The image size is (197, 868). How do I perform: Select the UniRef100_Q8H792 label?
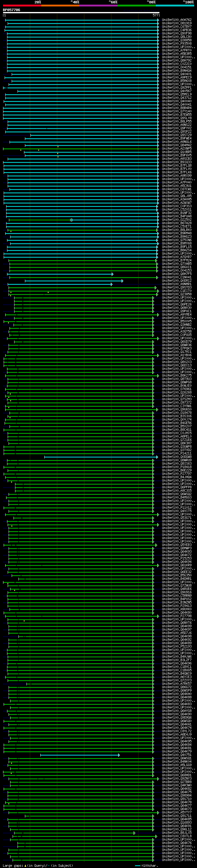click(x=177, y=60)
